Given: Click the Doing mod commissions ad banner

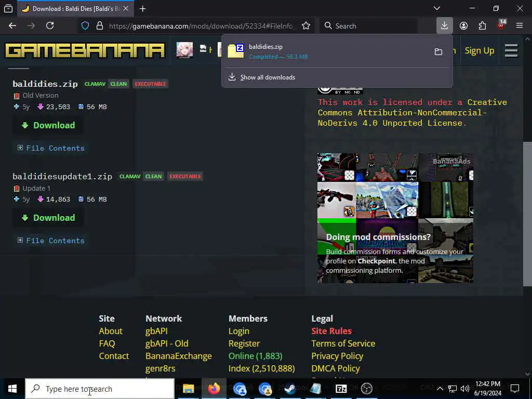Looking at the screenshot, I should coord(395,218).
